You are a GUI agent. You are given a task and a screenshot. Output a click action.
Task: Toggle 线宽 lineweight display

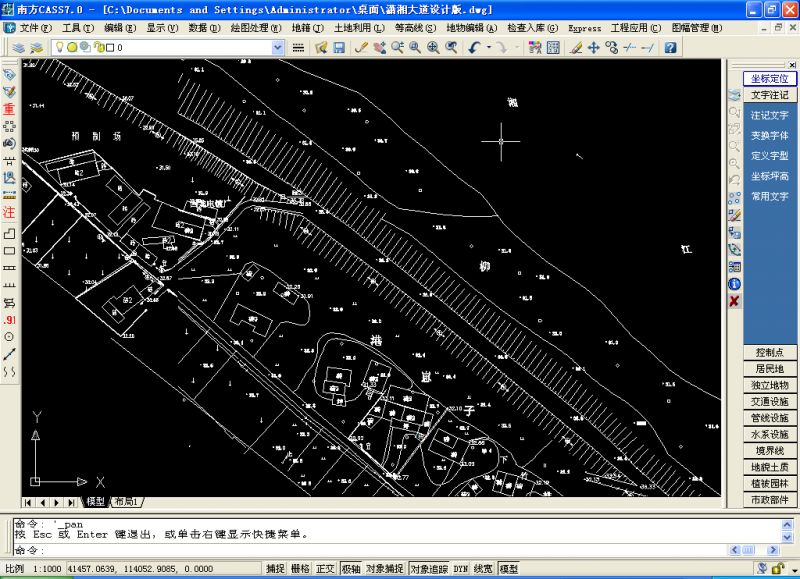[483, 568]
